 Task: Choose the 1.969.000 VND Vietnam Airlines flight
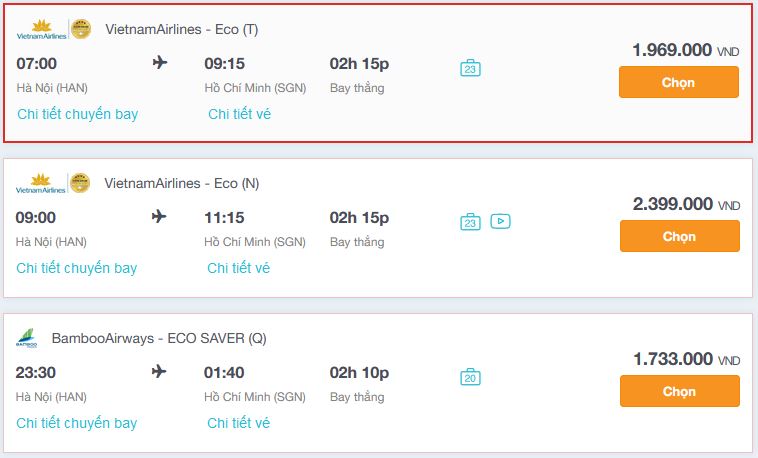click(679, 82)
